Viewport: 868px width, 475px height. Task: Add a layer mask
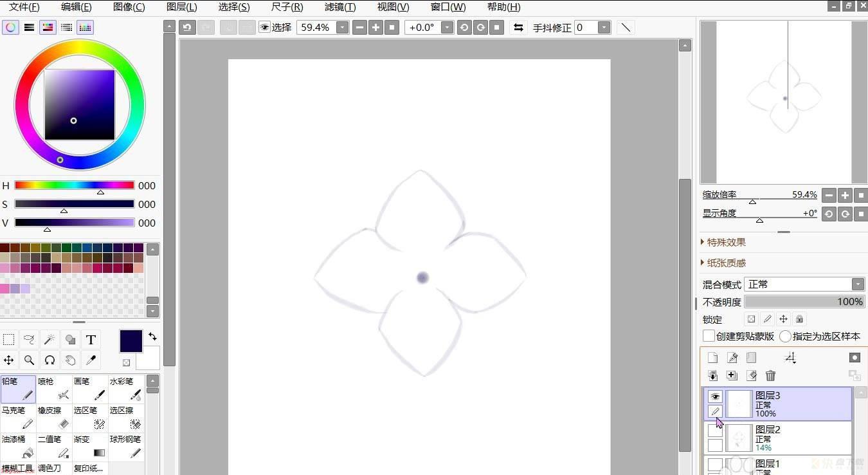pyautogui.click(x=854, y=358)
